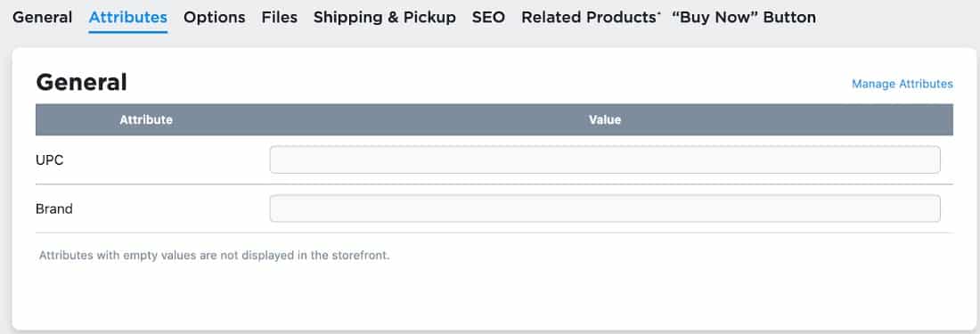Click the gray background right of the tab bar
This screenshot has width=980, height=334.
[897, 18]
